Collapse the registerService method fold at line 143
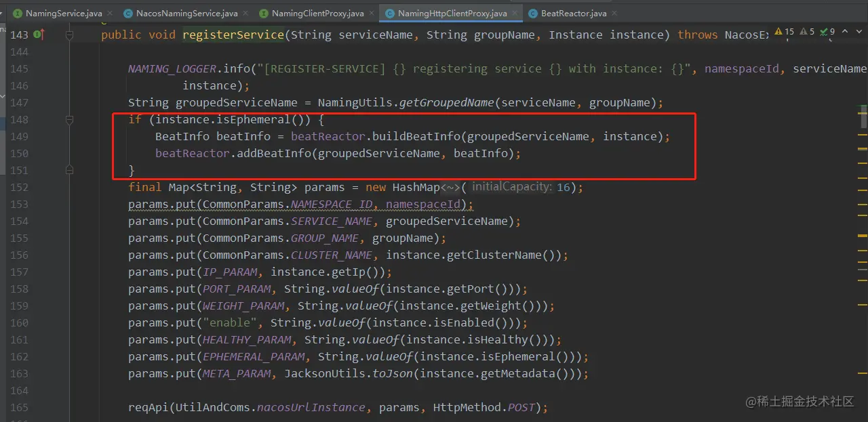Screen dimensions: 868x422 pyautogui.click(x=69, y=35)
